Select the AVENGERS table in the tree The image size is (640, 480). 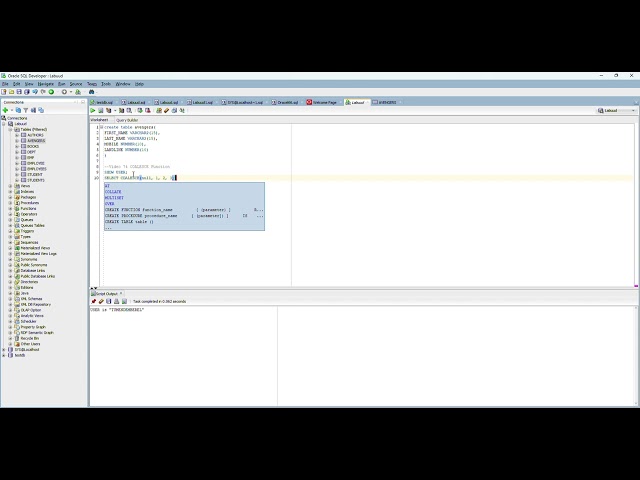tap(36, 141)
